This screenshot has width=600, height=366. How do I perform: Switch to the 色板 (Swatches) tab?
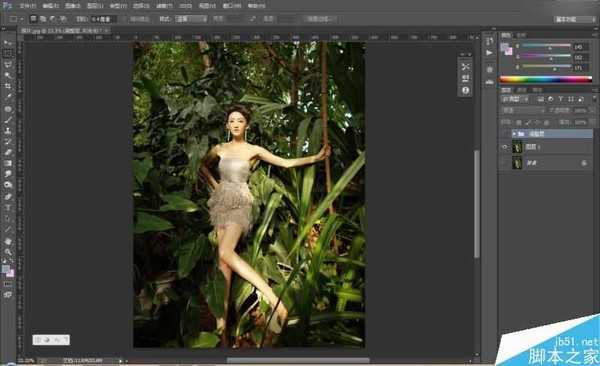coord(521,35)
